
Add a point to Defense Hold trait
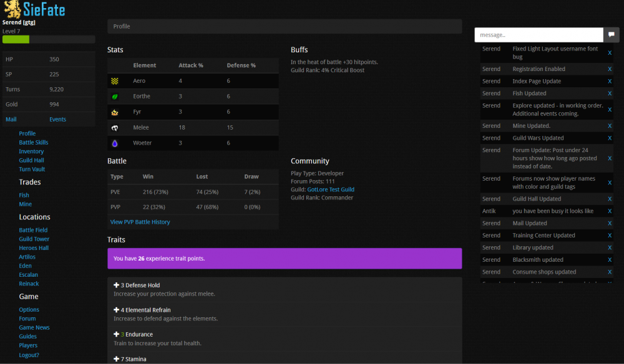[117, 285]
